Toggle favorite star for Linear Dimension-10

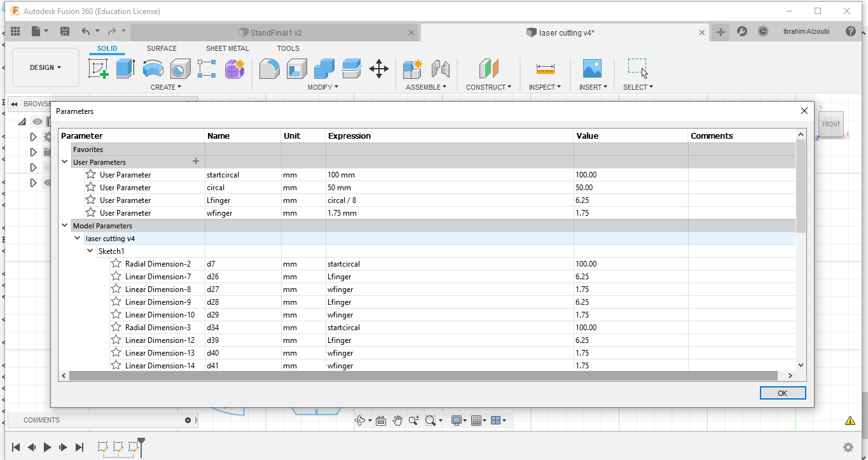pos(116,314)
